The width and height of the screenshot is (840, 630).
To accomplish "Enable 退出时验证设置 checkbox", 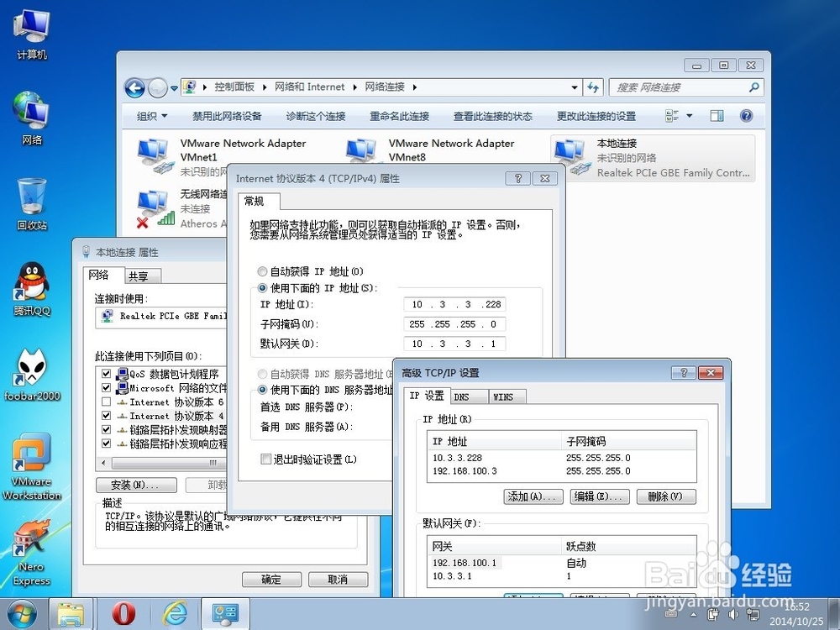I will pyautogui.click(x=265, y=459).
